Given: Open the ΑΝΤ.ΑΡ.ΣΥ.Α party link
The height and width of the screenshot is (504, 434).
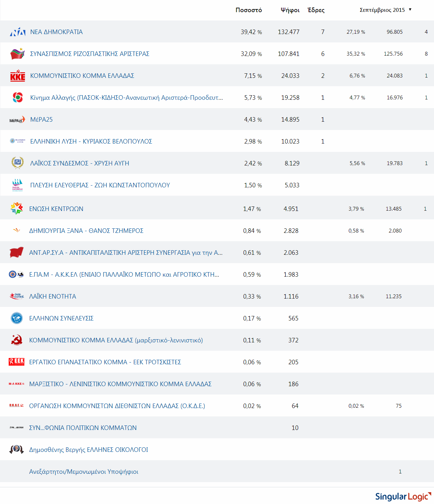Looking at the screenshot, I should pyautogui.click(x=126, y=253).
